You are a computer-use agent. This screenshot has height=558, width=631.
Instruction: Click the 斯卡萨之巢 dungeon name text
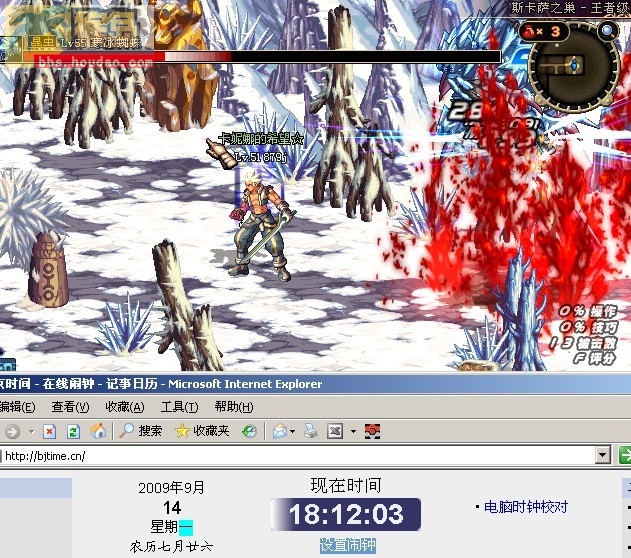543,8
